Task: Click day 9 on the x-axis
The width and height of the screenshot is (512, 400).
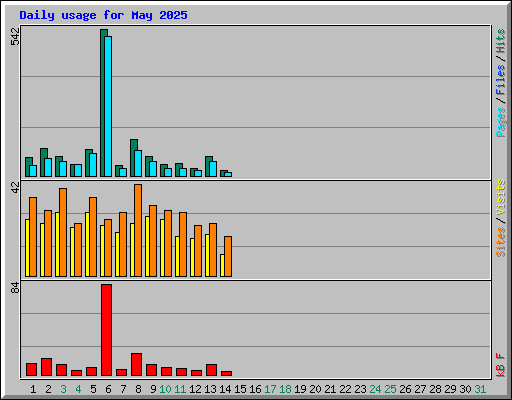Action: pyautogui.click(x=153, y=389)
